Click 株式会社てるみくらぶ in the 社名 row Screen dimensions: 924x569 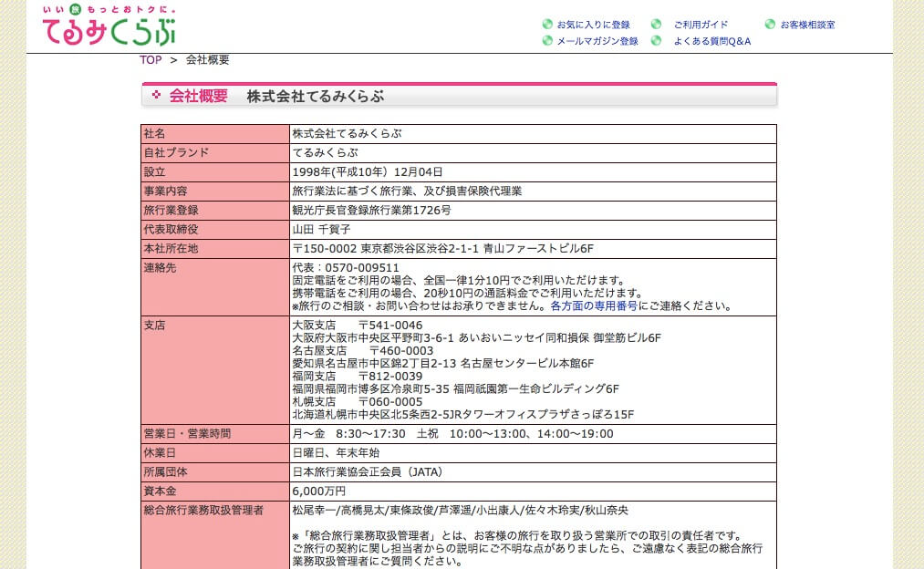point(348,134)
